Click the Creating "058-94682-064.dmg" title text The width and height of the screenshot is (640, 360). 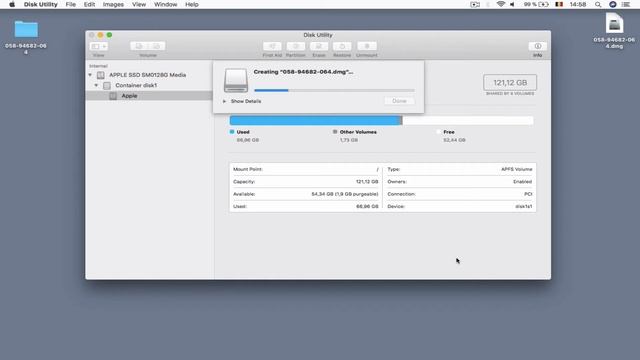303,72
